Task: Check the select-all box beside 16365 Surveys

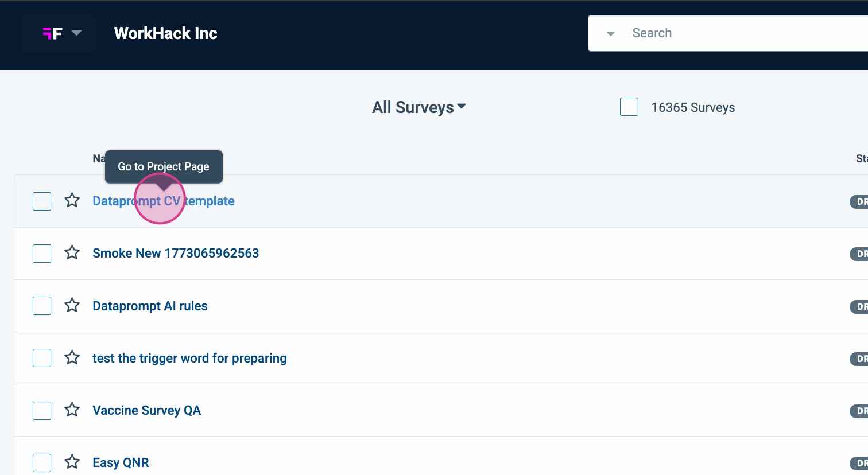Action: pos(629,107)
